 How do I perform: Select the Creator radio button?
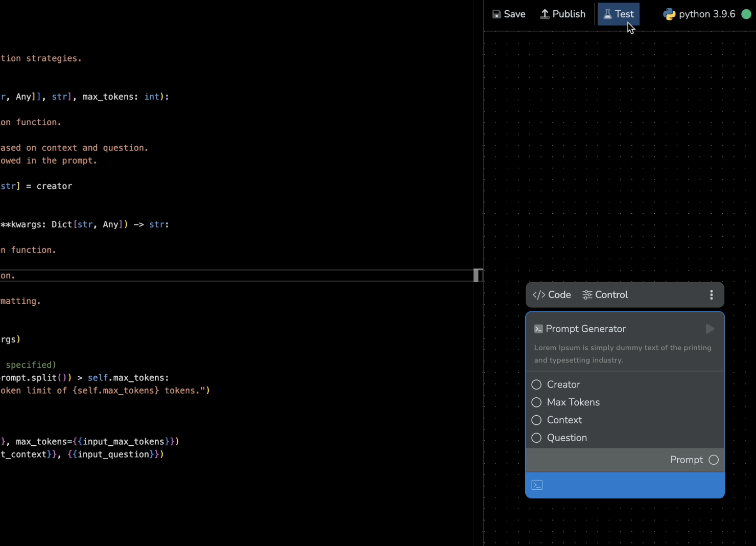click(536, 384)
